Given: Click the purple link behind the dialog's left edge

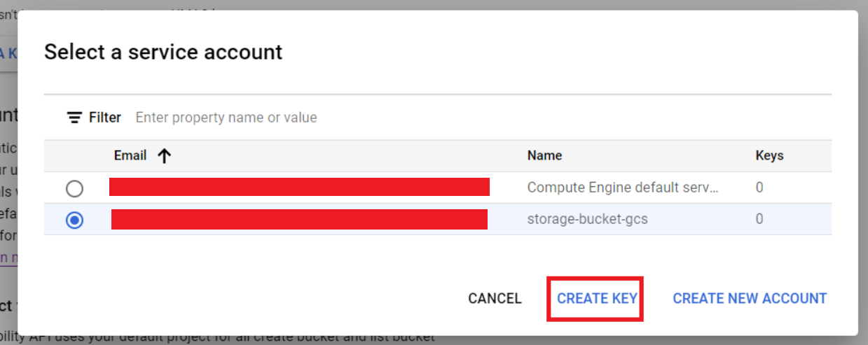Looking at the screenshot, I should tap(8, 258).
